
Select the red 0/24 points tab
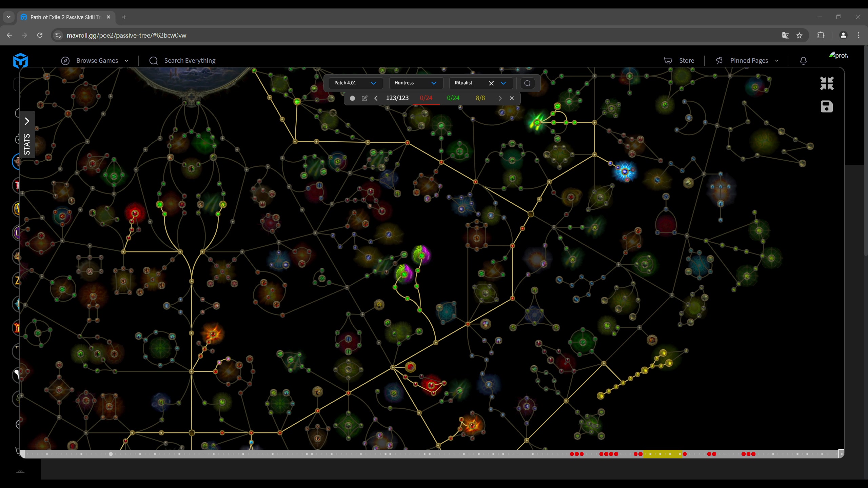pyautogui.click(x=426, y=98)
